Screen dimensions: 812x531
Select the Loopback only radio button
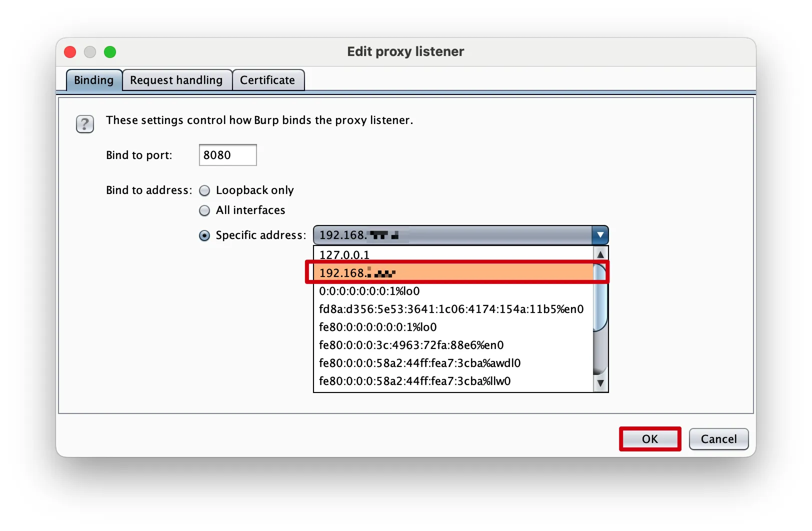point(204,190)
